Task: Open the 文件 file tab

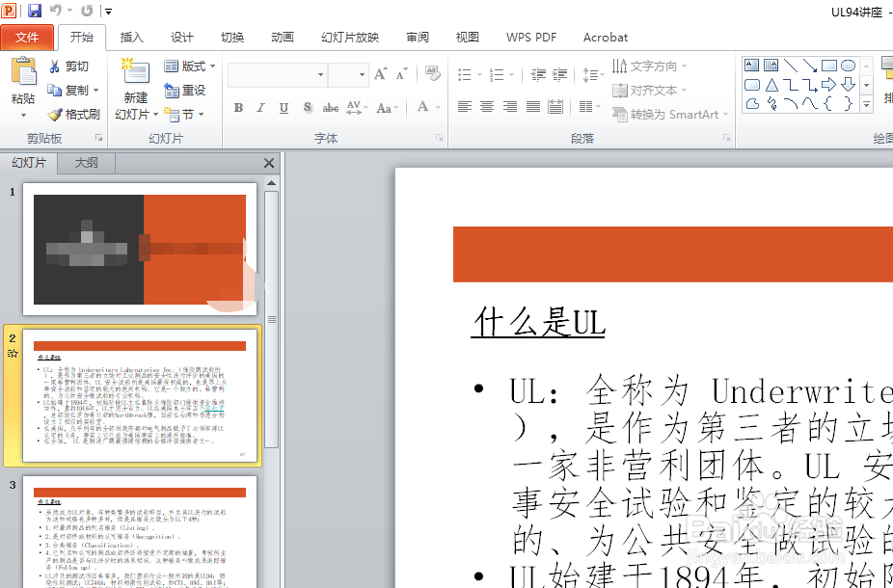Action: 27,38
